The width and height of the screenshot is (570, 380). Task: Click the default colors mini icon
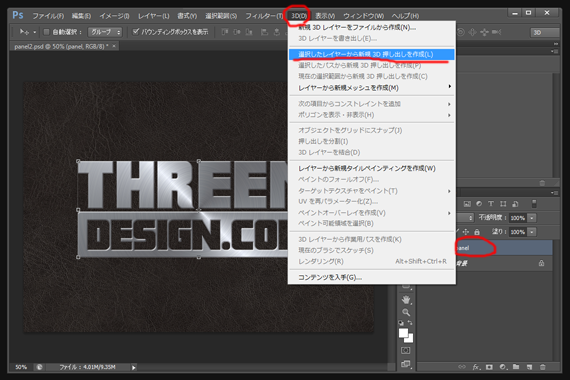[x=401, y=323]
